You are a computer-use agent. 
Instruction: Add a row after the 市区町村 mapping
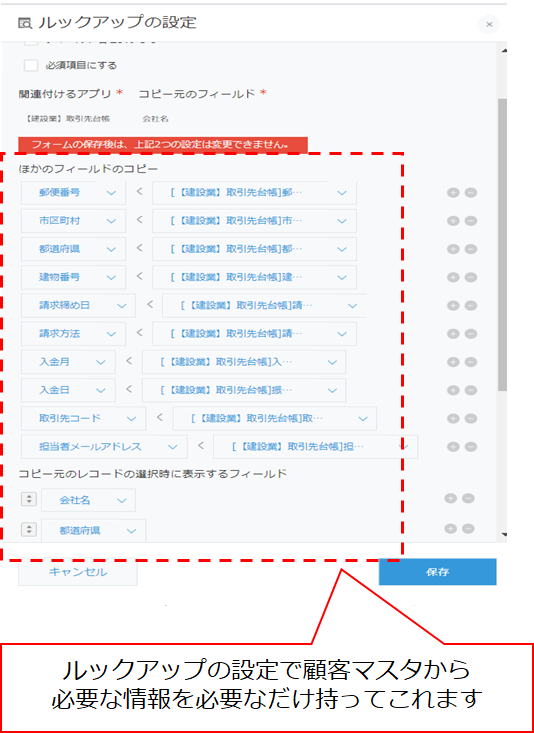pos(453,221)
